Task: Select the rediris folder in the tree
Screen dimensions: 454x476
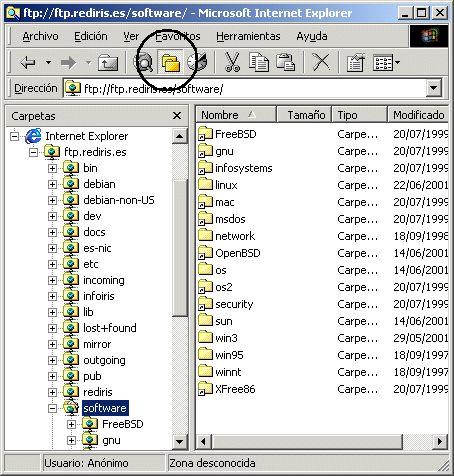Action: coord(98,392)
